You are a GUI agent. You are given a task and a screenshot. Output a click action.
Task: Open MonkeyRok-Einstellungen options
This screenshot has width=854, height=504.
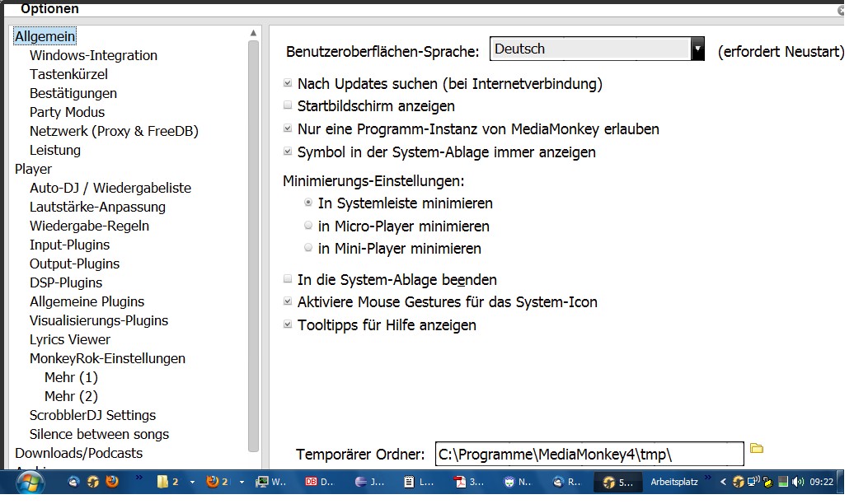tap(107, 359)
